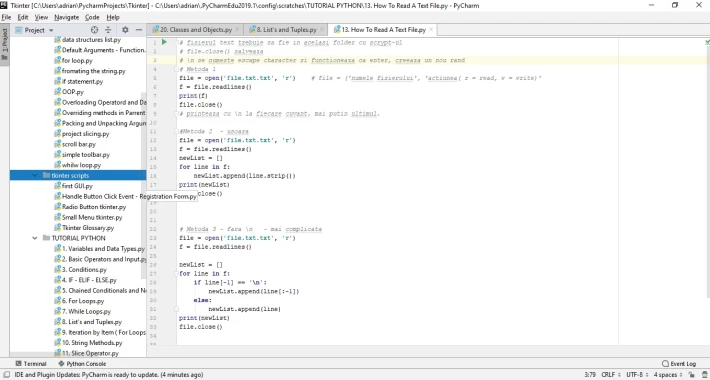Click the PyCharm update notification in status bar
Viewport: 710px width, 380px height.
(109, 375)
